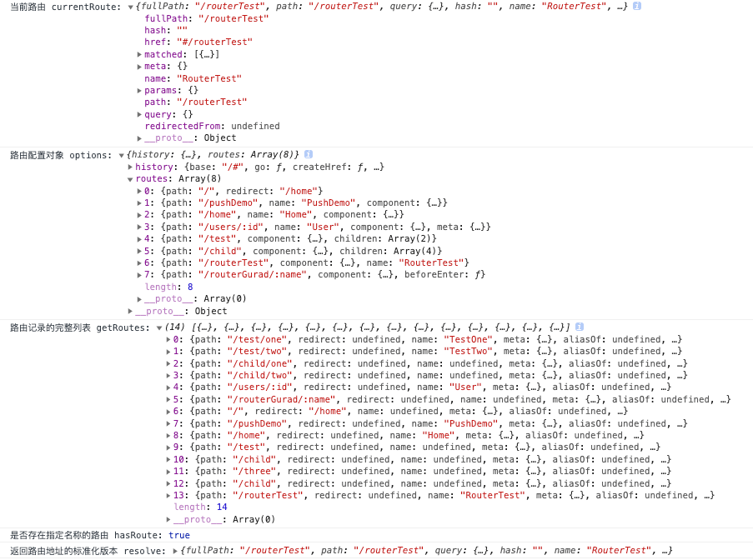This screenshot has height=560, width=753.
Task: Click the info icon beside the options summary
Action: pos(309,154)
